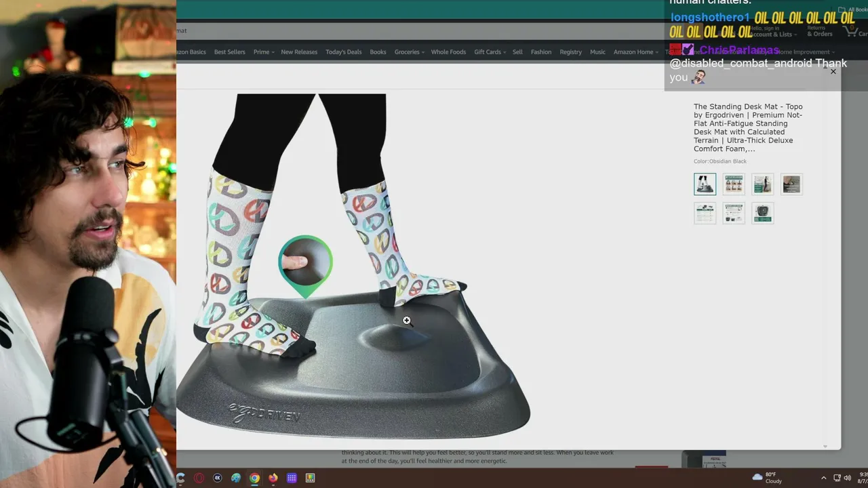Click the 'Color: Obsidian Black' label
Image resolution: width=868 pixels, height=488 pixels.
pyautogui.click(x=720, y=161)
